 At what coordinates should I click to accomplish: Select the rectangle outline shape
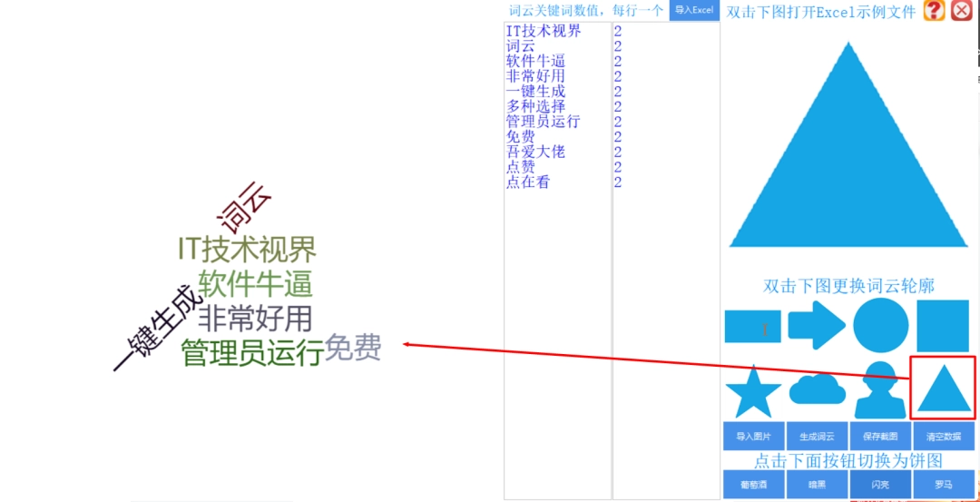pos(752,326)
